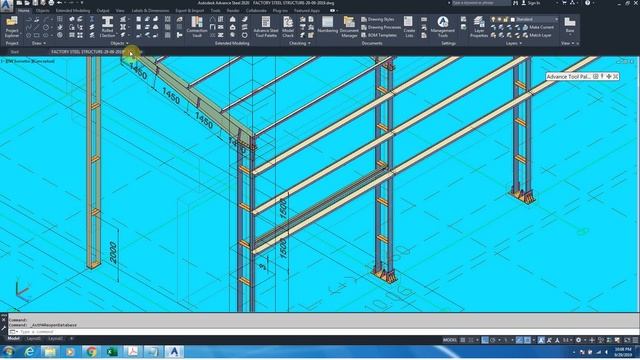Toggle MODEL space in status bar

pos(450,340)
